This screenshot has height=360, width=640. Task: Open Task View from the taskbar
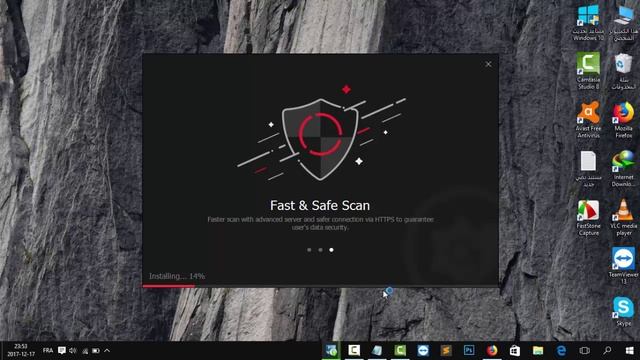(584, 351)
